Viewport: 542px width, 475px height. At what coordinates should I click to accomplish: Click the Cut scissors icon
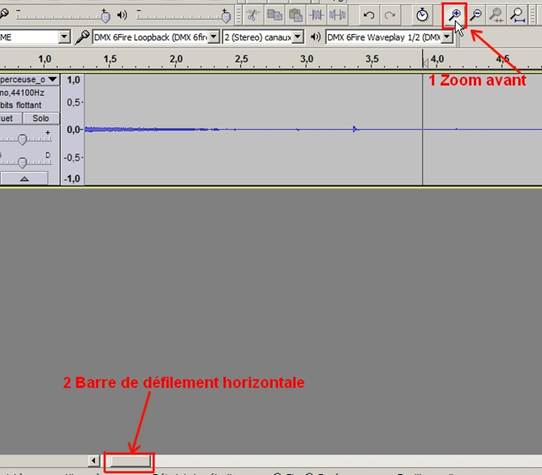point(253,15)
